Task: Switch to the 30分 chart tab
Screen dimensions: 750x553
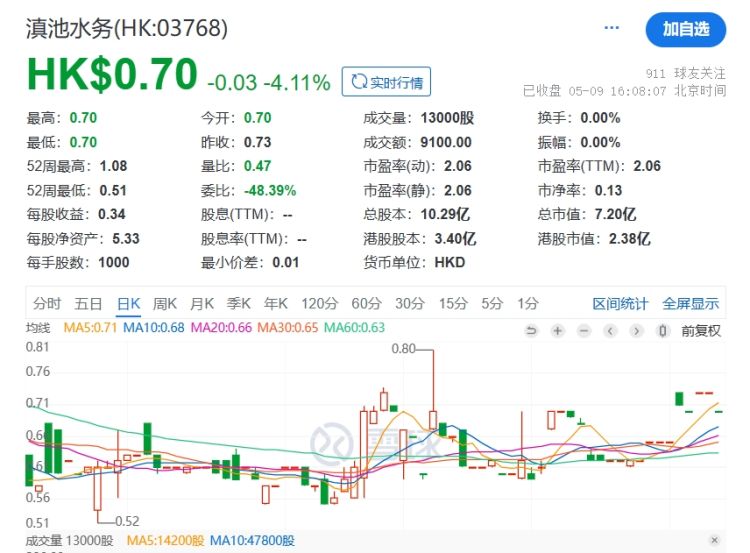Action: (x=410, y=303)
